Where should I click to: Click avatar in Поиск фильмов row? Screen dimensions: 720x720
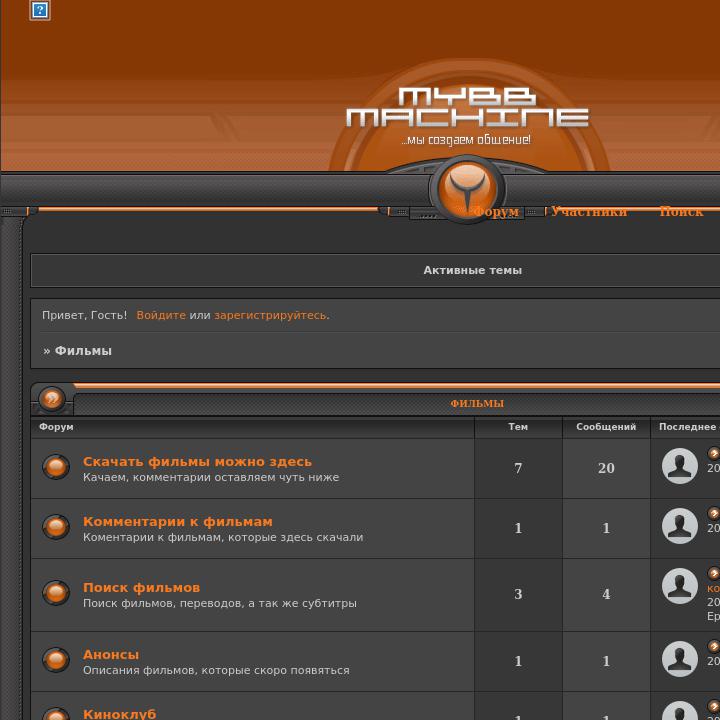[x=680, y=586]
